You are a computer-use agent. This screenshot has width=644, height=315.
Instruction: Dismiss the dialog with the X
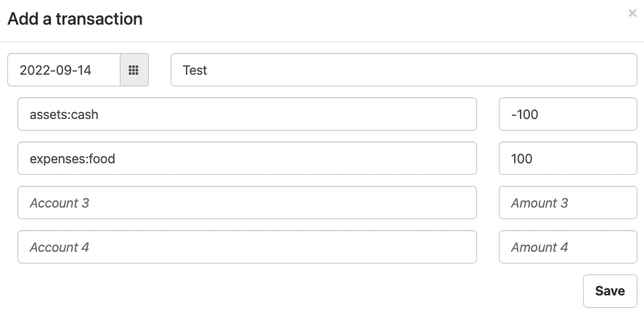click(x=632, y=13)
